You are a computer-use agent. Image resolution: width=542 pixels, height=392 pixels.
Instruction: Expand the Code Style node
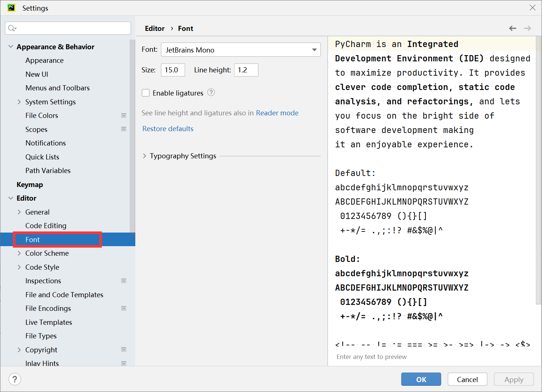tap(19, 267)
